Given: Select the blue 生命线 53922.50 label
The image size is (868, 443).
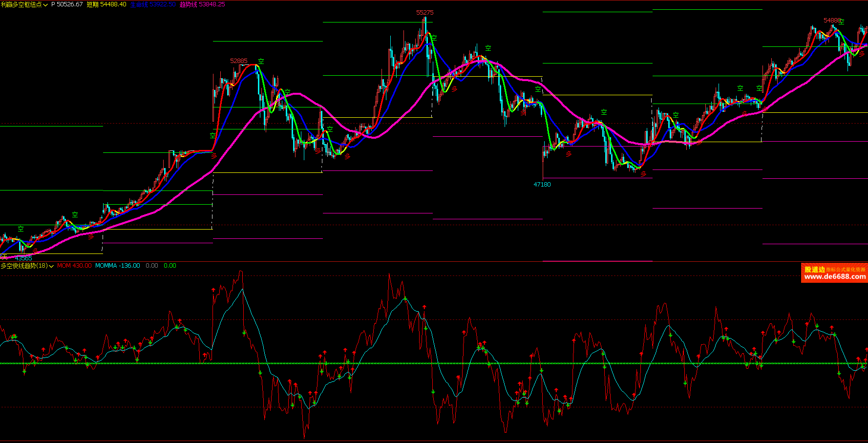Looking at the screenshot, I should click(152, 4).
